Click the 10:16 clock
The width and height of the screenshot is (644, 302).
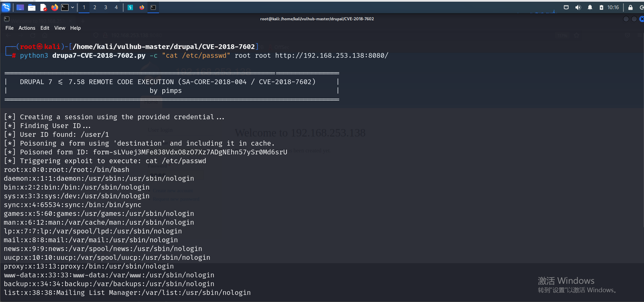click(613, 7)
